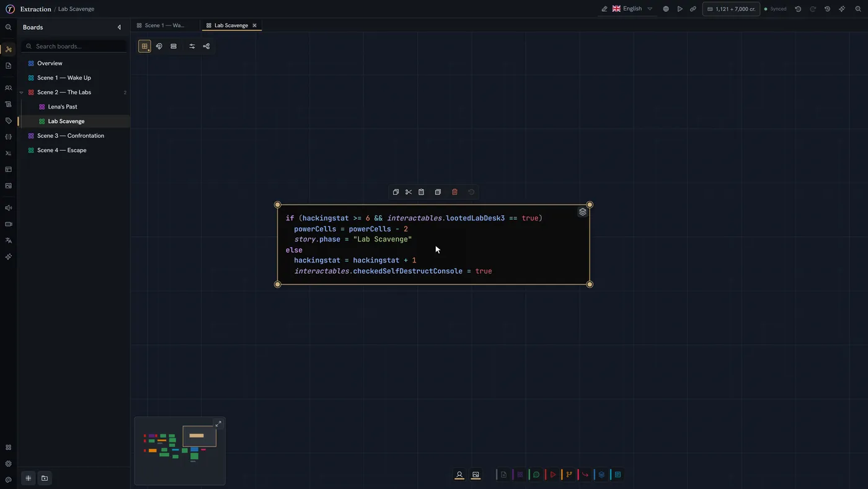Focus the Search boards input field
This screenshot has width=868, height=489.
click(x=74, y=47)
